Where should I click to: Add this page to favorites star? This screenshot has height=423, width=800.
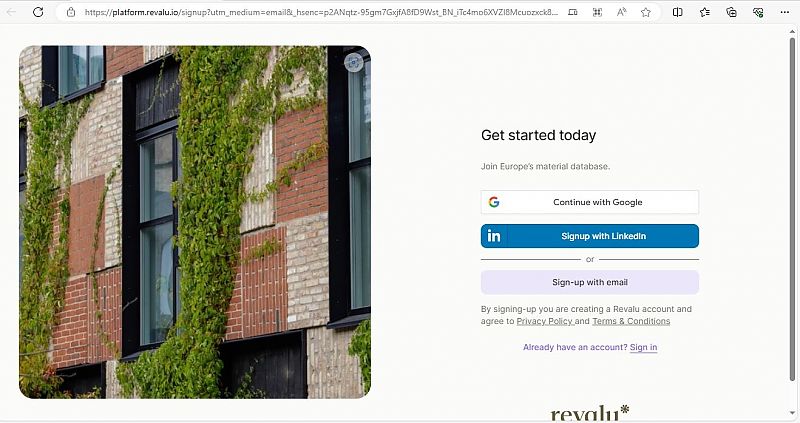[646, 12]
